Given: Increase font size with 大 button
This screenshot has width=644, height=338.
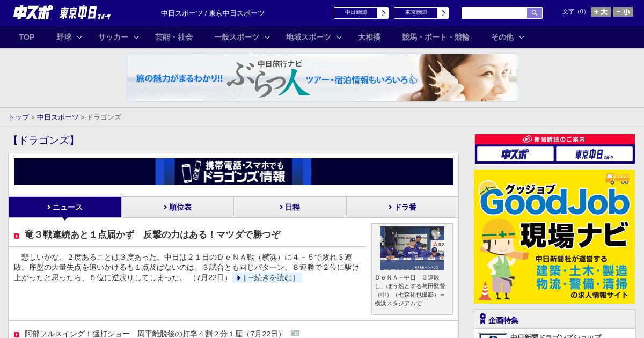Looking at the screenshot, I should [601, 12].
